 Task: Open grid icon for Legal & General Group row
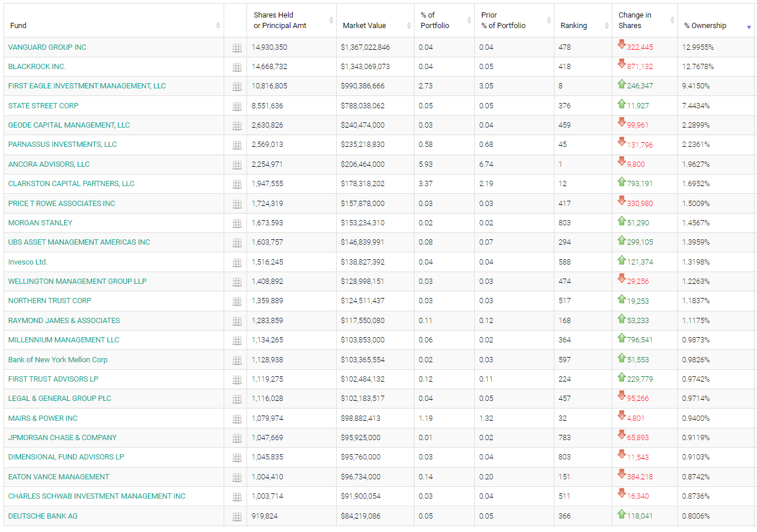pyautogui.click(x=237, y=399)
